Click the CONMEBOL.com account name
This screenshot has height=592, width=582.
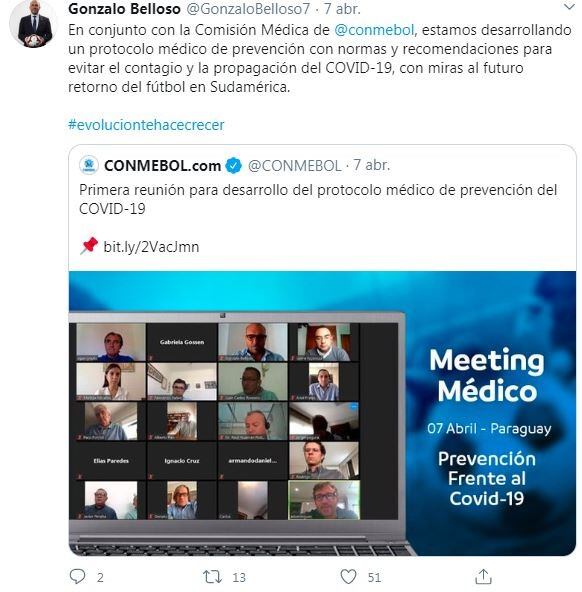point(162,166)
